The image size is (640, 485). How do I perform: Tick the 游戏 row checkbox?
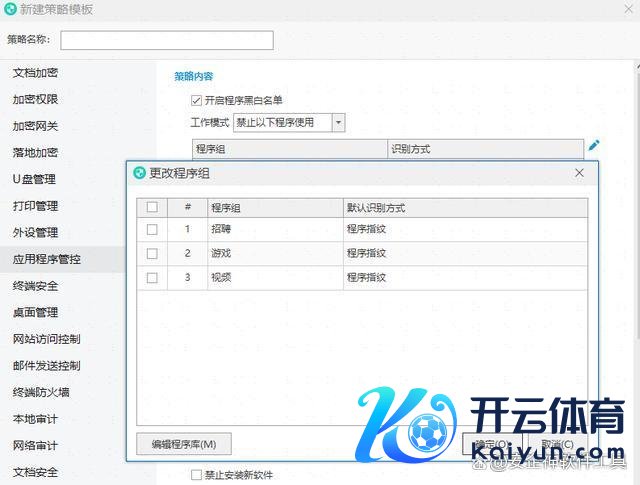click(152, 254)
